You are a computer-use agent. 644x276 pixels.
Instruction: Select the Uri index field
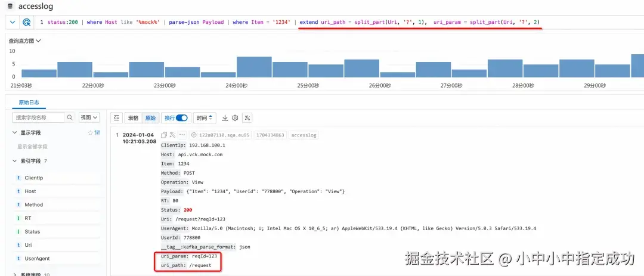(28, 245)
